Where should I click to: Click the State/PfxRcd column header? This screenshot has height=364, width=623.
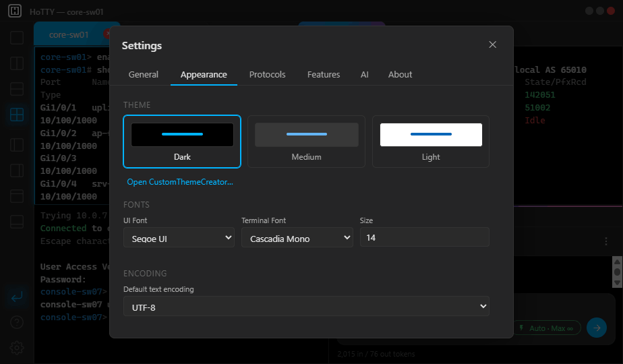556,82
